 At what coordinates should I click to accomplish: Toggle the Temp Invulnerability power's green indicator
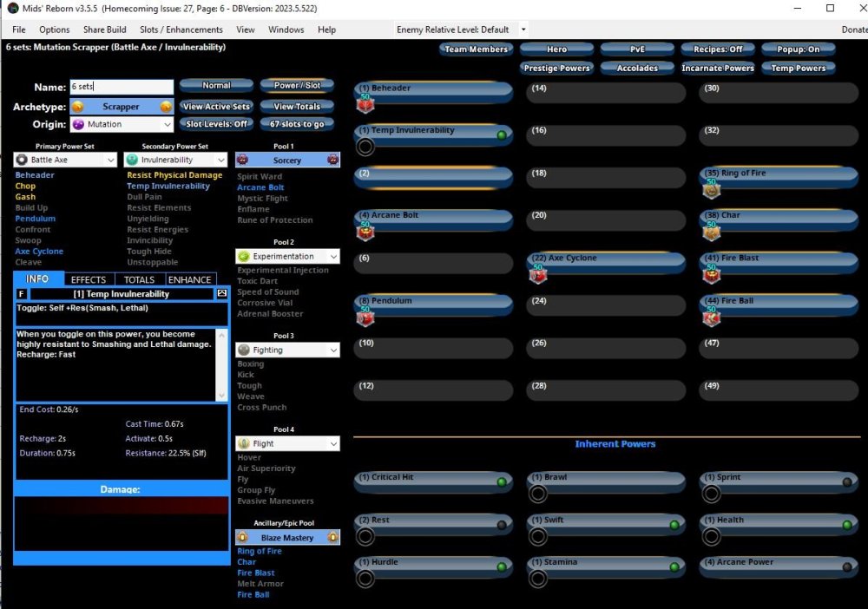pos(501,135)
